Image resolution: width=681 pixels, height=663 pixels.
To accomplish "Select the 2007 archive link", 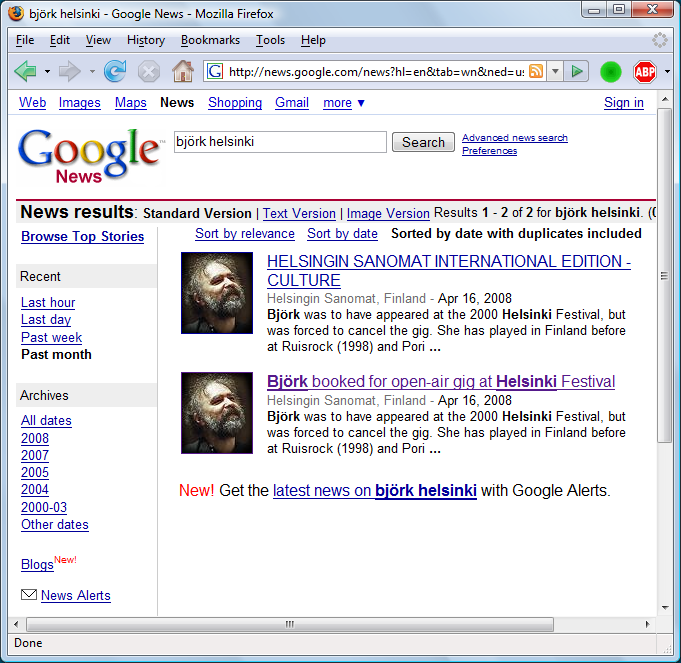I will pos(35,455).
